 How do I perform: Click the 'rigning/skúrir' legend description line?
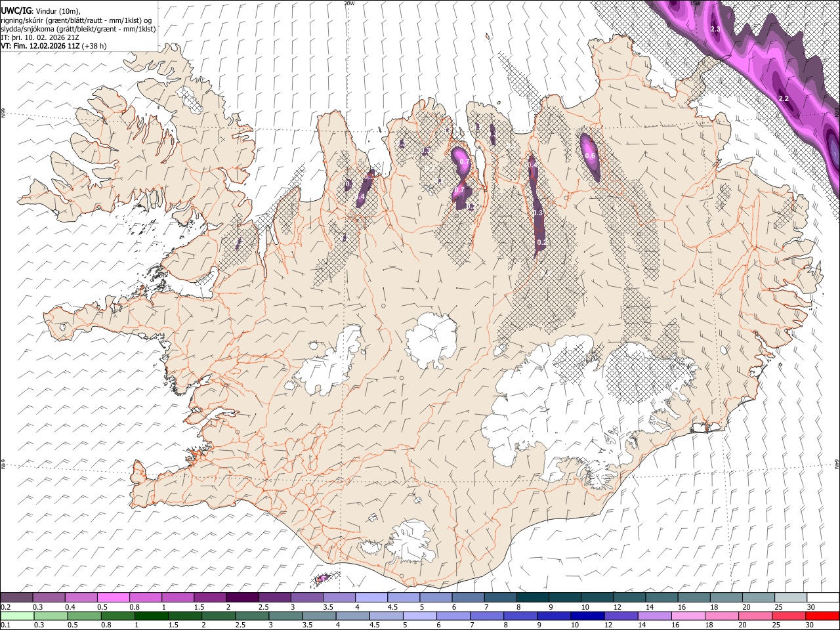click(77, 20)
